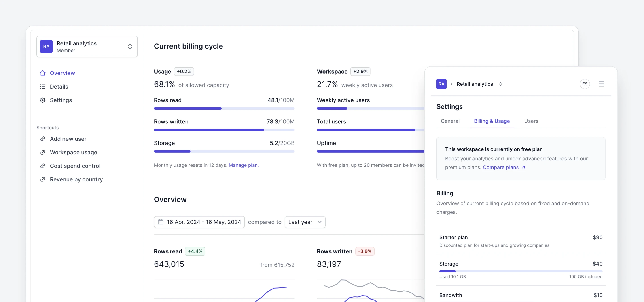
Task: Click the Settings gear icon in sidebar
Action: click(43, 100)
